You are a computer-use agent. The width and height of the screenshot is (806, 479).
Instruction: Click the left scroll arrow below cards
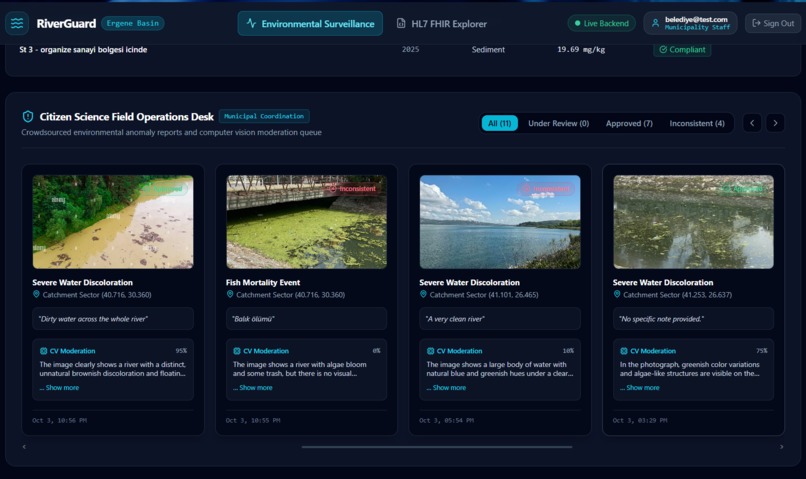[x=24, y=447]
